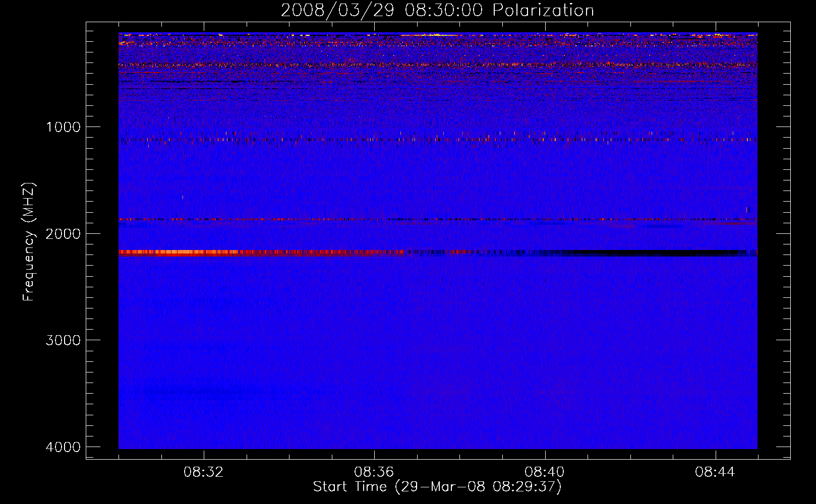This screenshot has width=816, height=504.
Task: Click the 08:40 time axis label
Action: (x=545, y=472)
